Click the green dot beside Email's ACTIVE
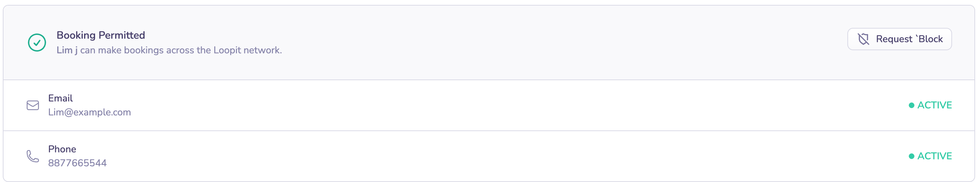This screenshot has width=980, height=182. [x=911, y=105]
